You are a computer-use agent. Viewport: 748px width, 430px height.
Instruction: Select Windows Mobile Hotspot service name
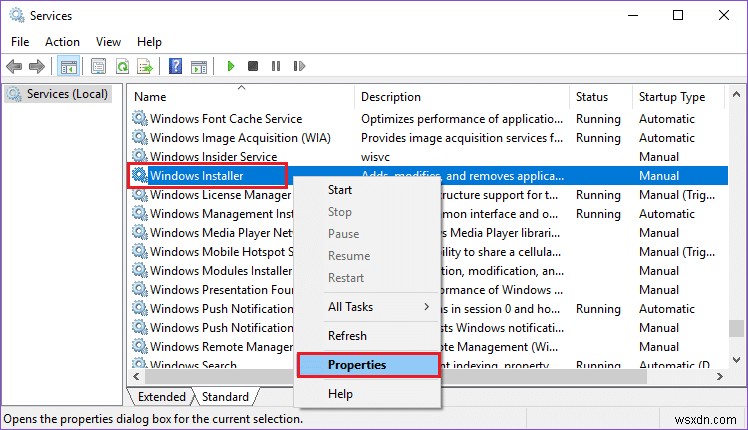222,252
